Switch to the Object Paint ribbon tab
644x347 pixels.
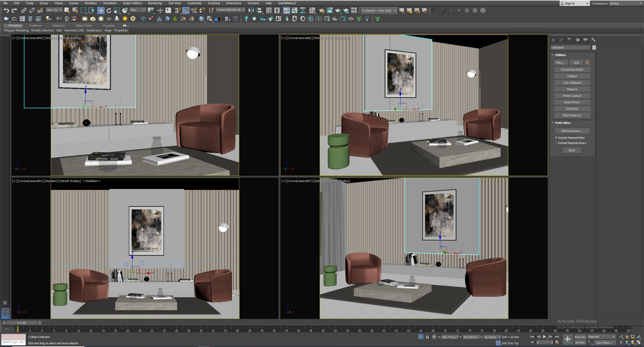pyautogui.click(x=84, y=25)
